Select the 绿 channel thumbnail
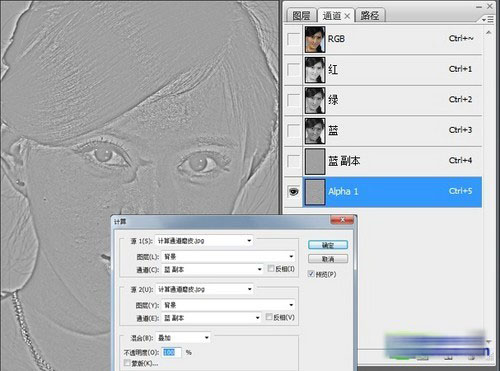The width and height of the screenshot is (500, 371). tap(315, 100)
